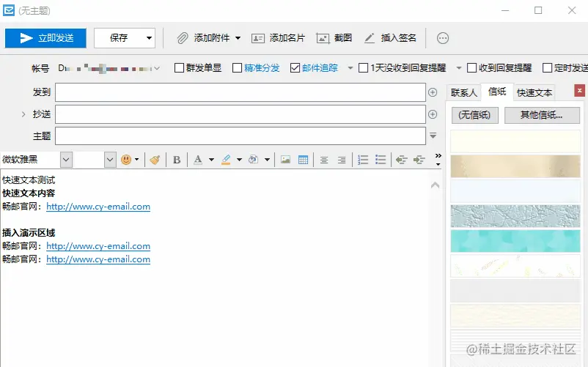The width and height of the screenshot is (588, 367).
Task: Click the (无信纸) button
Action: [x=475, y=115]
